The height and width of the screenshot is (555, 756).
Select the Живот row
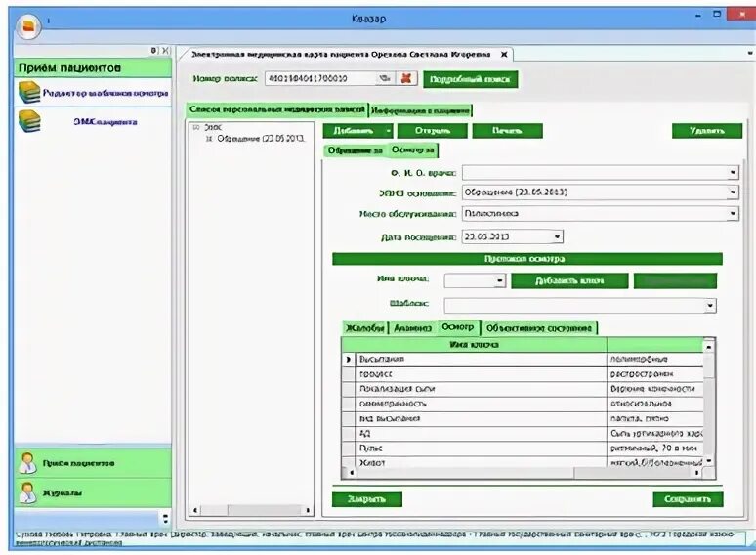point(523,462)
